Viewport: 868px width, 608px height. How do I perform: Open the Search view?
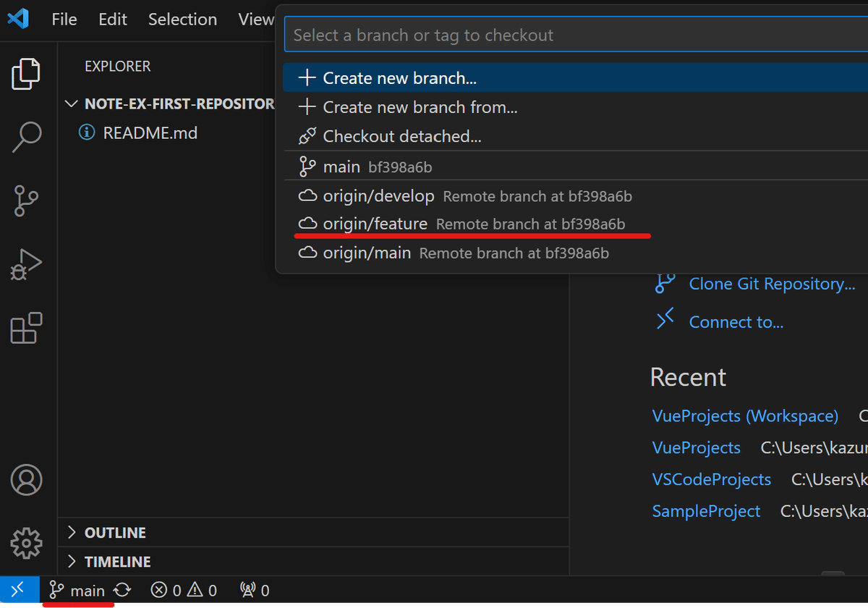(x=26, y=137)
